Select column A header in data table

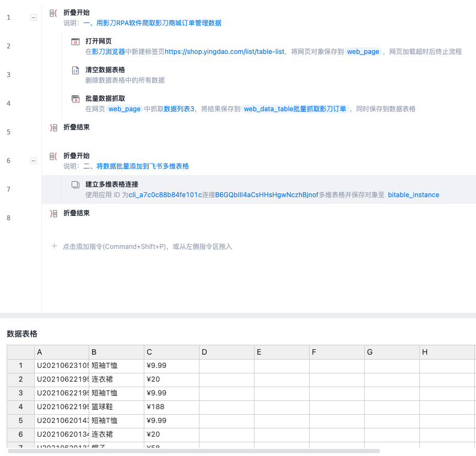click(61, 352)
